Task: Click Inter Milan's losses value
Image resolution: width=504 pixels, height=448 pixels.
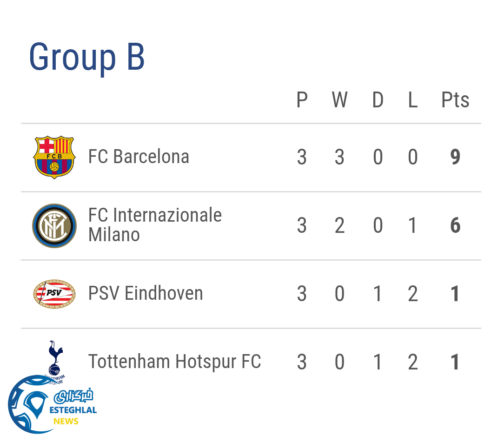Action: tap(412, 226)
